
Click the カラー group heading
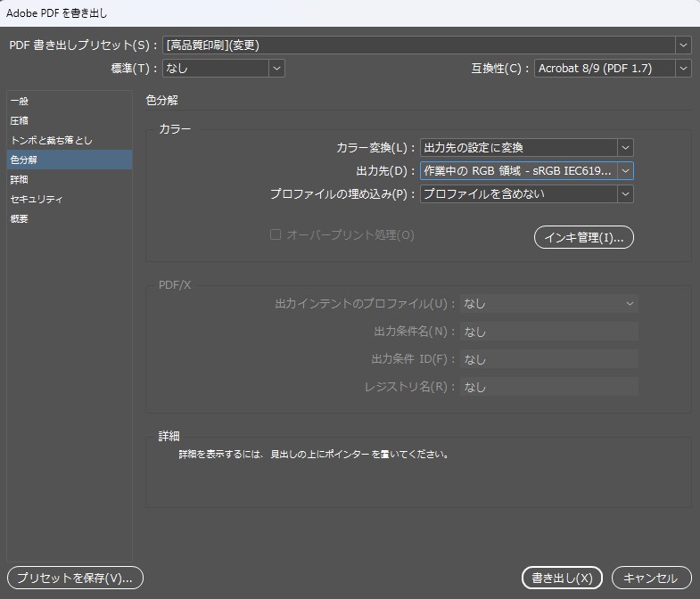[175, 129]
